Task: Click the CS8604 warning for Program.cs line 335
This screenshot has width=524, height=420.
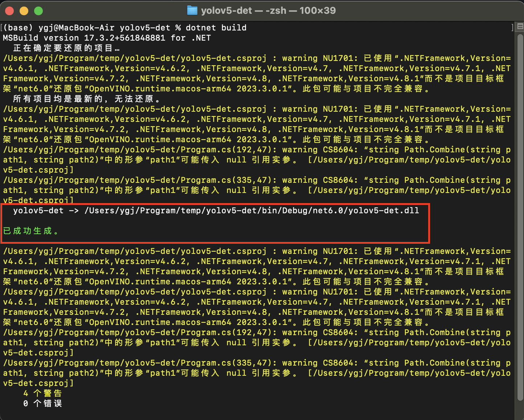Action: (x=254, y=180)
